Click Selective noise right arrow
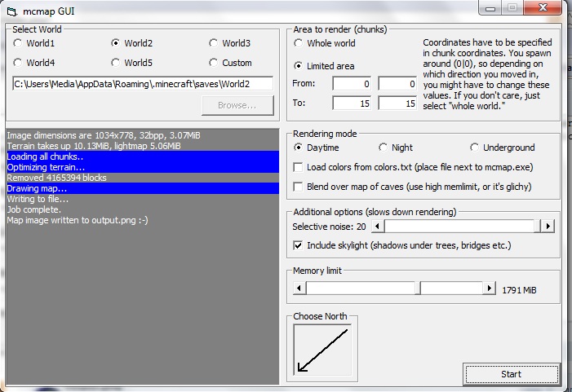The width and height of the screenshot is (572, 392). click(x=548, y=227)
